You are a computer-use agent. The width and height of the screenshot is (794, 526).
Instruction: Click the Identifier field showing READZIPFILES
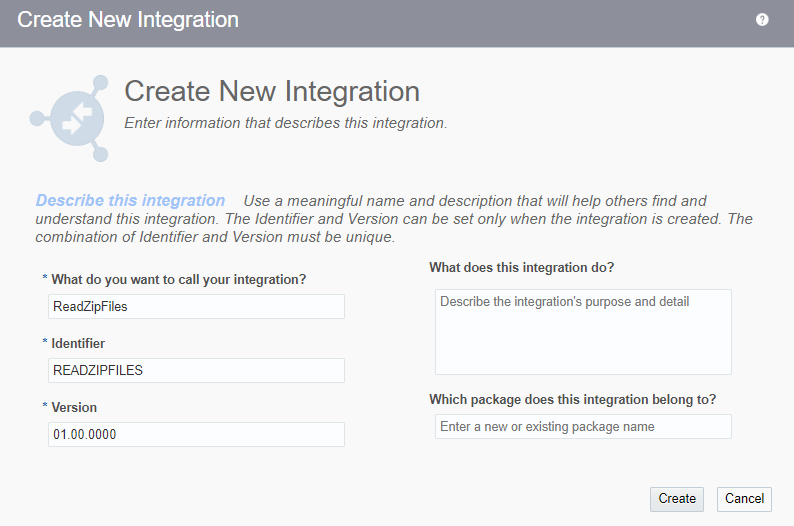(x=196, y=371)
